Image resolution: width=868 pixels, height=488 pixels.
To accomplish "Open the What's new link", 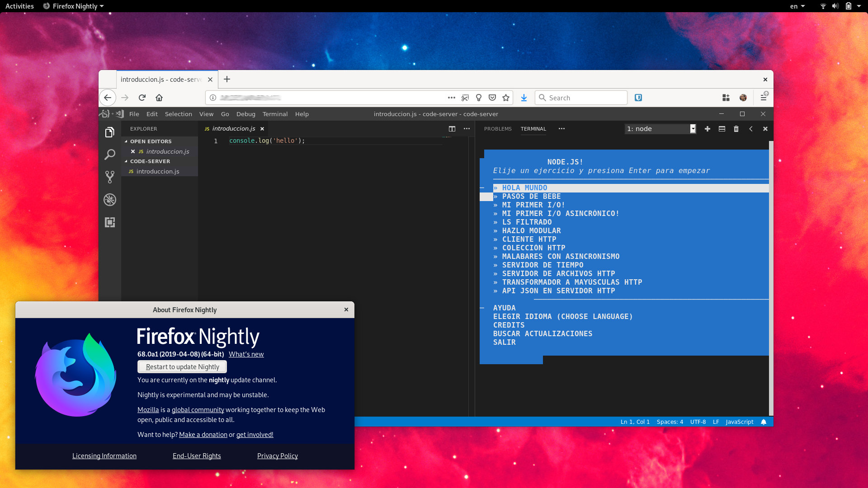I will coord(246,354).
